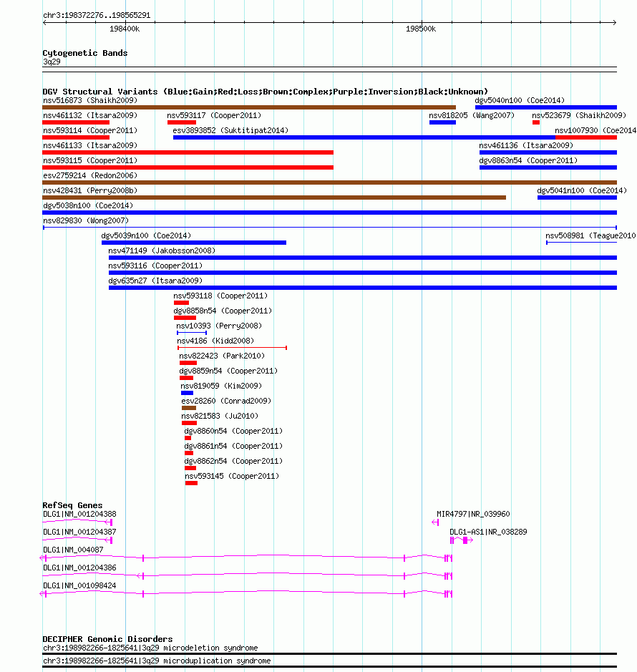The width and height of the screenshot is (637, 672).
Task: Open nsv822423 (Park2010) label
Action: click(x=222, y=356)
